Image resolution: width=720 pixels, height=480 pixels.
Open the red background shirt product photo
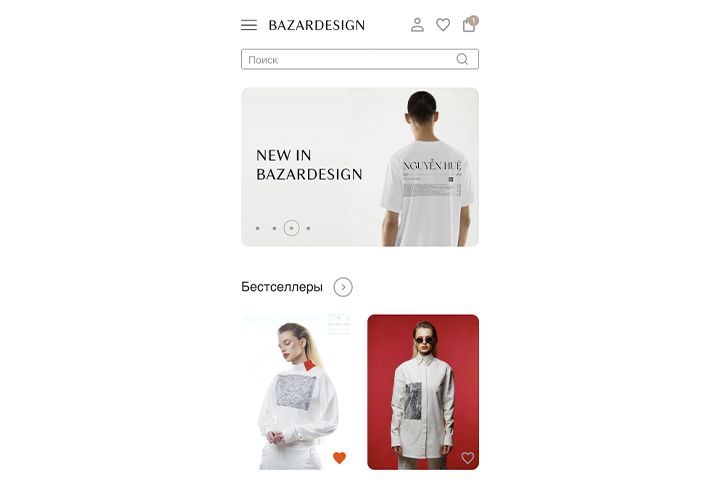pyautogui.click(x=423, y=392)
